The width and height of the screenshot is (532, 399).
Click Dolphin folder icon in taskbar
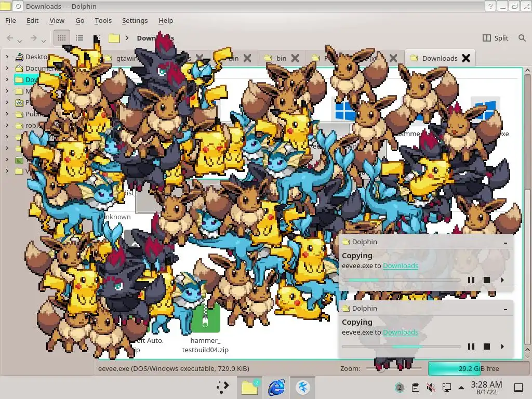[x=250, y=387]
